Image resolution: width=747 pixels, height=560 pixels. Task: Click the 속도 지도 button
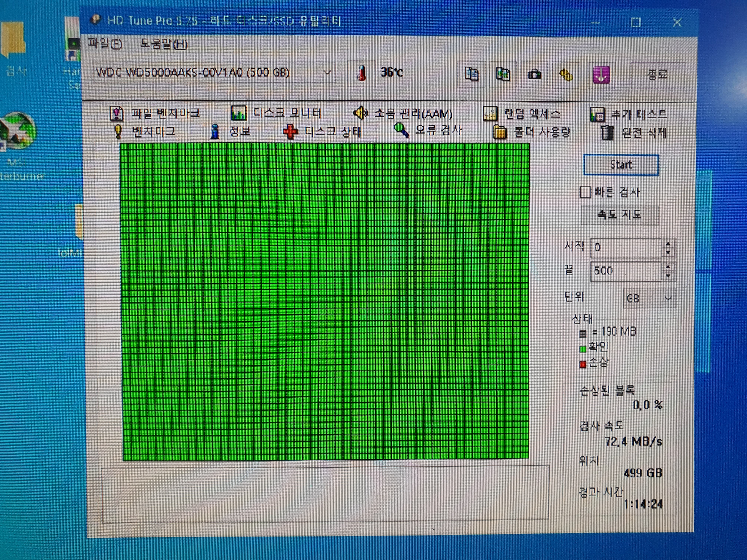[x=620, y=215]
